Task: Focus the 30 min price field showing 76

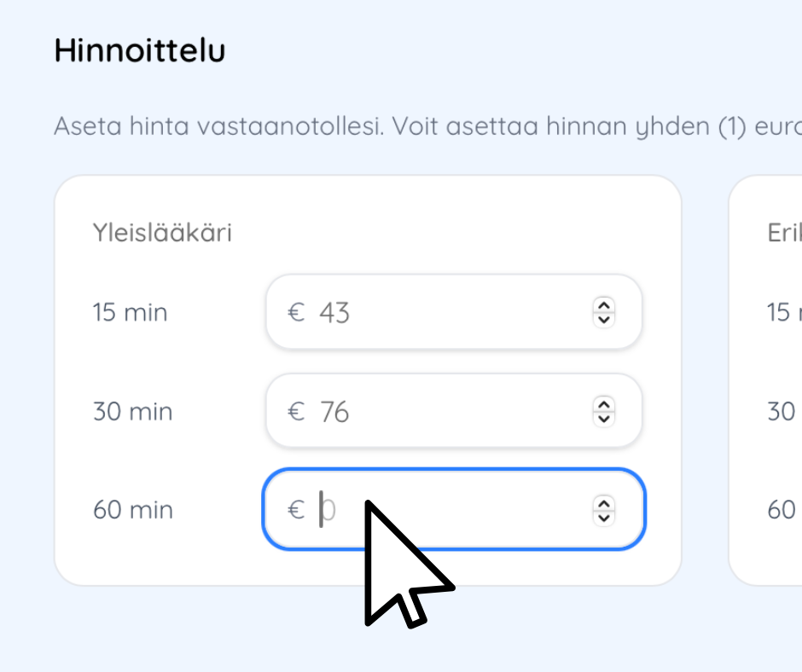Action: pyautogui.click(x=444, y=412)
